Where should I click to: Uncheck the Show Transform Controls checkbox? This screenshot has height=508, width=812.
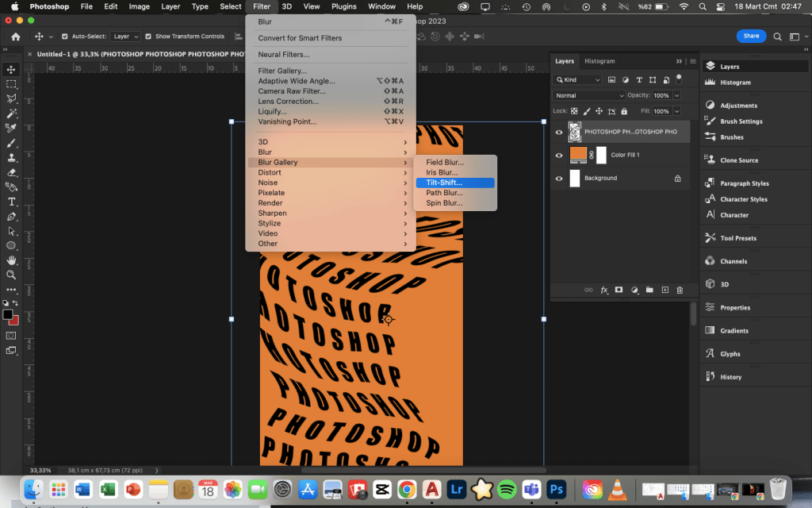(149, 37)
